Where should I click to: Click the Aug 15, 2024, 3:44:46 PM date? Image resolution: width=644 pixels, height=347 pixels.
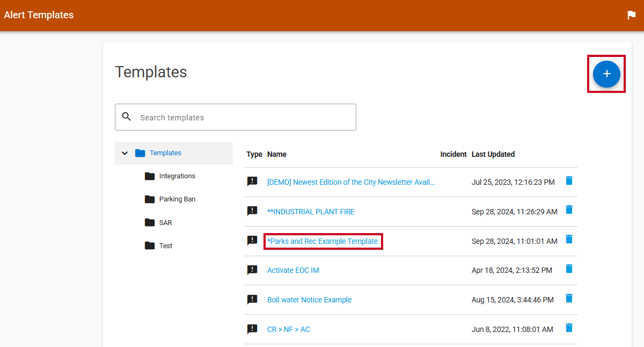(x=513, y=300)
